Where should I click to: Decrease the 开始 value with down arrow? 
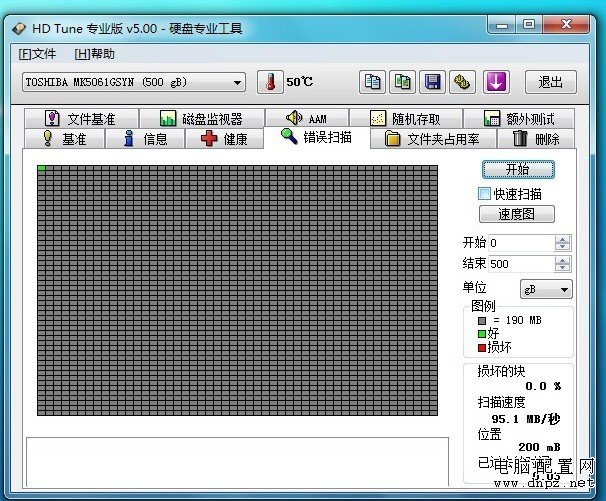pyautogui.click(x=562, y=247)
